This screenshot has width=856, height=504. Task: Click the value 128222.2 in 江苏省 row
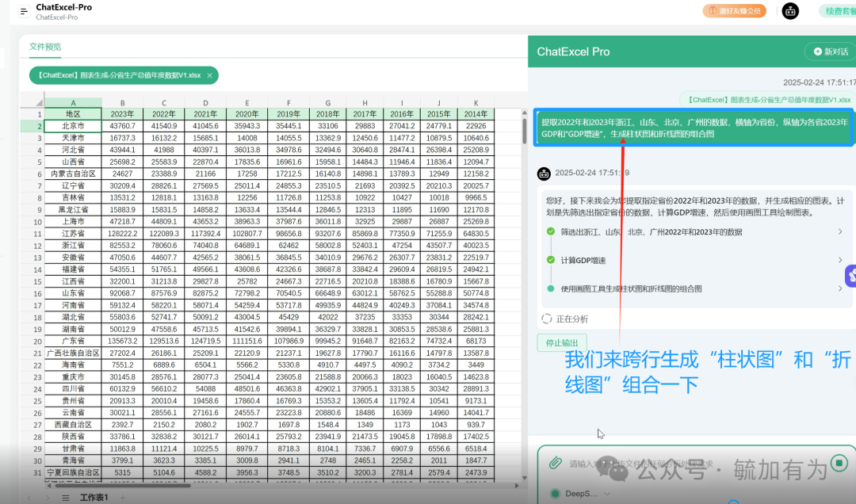pos(122,234)
